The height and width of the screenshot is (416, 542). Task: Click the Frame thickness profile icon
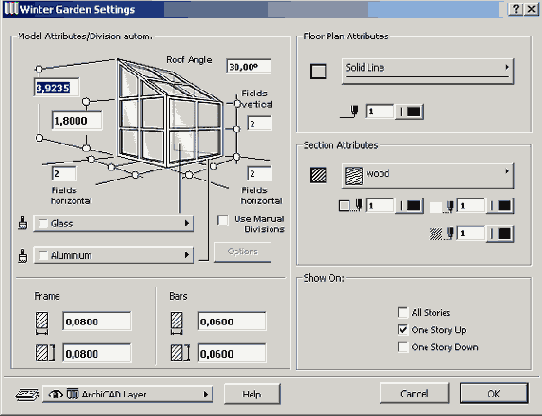(x=45, y=353)
